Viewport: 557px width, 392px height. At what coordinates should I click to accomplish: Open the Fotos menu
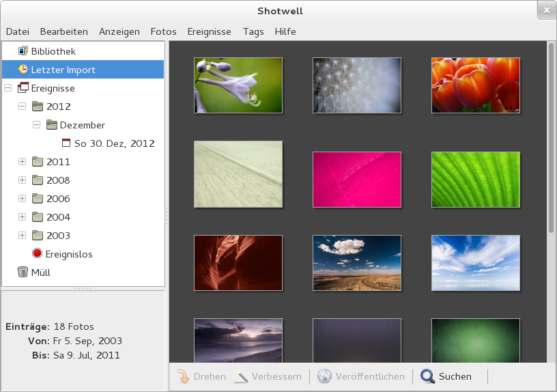(163, 31)
